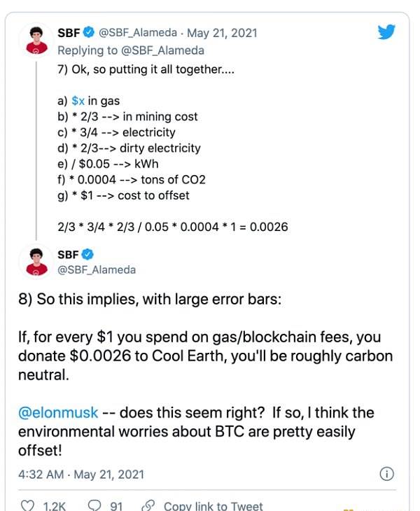Click the SBF display name in the first tweet

[x=69, y=33]
